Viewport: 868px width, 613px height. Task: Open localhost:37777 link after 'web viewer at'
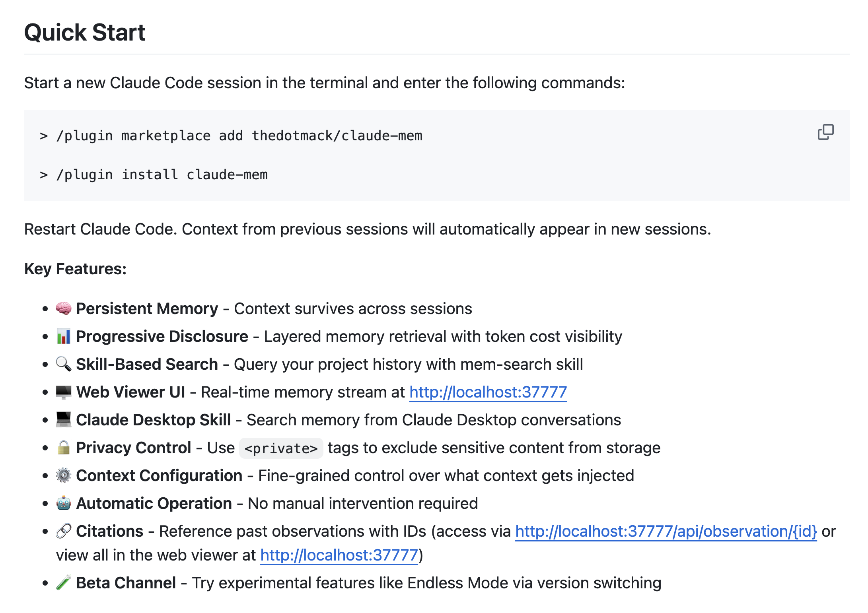pos(339,555)
